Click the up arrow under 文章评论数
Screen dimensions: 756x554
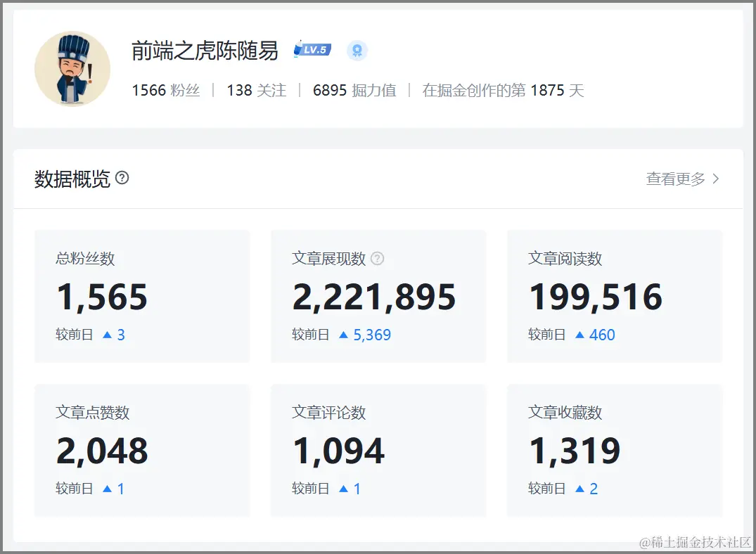tap(344, 489)
